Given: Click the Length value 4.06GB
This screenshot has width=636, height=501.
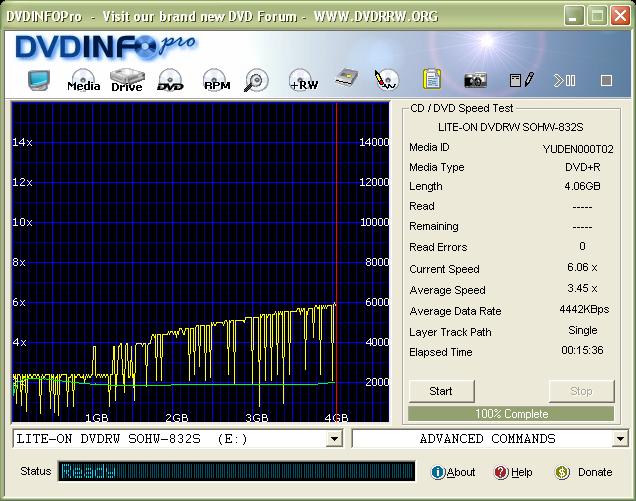Looking at the screenshot, I should tap(582, 186).
